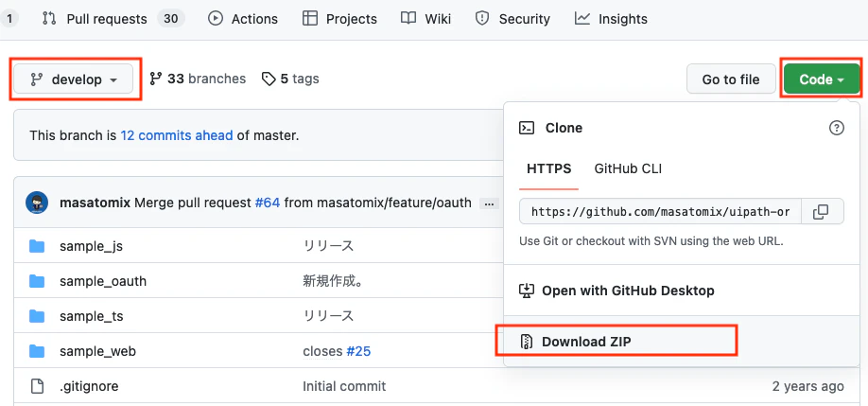This screenshot has width=868, height=406.
Task: Open the Pull requests tab
Action: (x=113, y=19)
